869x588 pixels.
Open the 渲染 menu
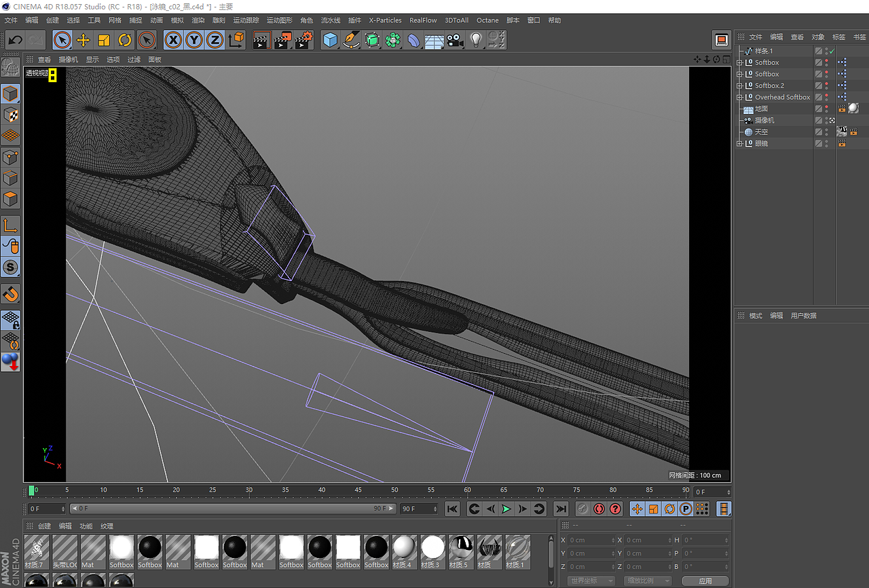point(198,20)
